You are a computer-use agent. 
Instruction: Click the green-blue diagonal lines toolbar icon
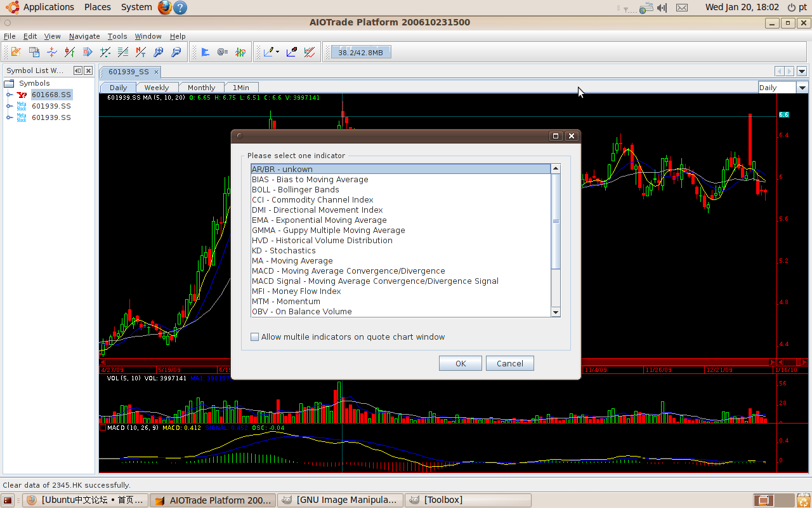point(123,52)
